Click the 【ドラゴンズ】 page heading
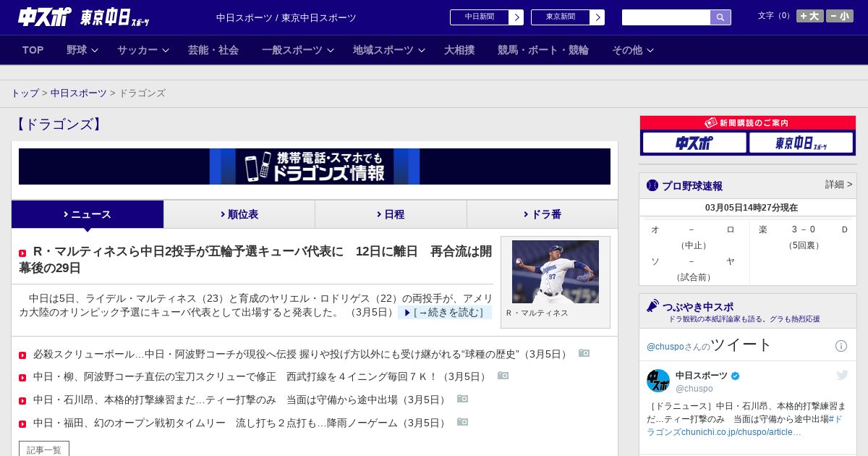 tap(59, 124)
